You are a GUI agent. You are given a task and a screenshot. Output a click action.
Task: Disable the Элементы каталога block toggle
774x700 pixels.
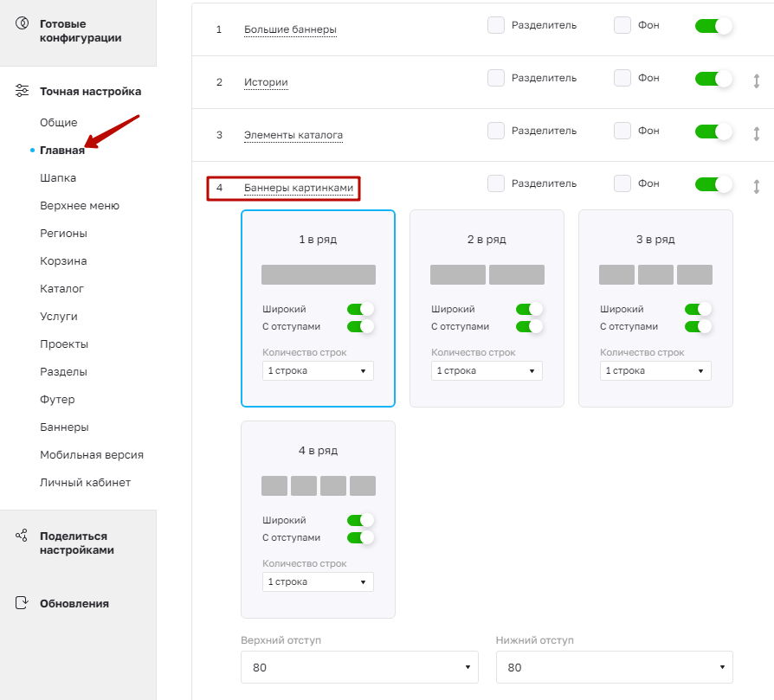coord(713,132)
